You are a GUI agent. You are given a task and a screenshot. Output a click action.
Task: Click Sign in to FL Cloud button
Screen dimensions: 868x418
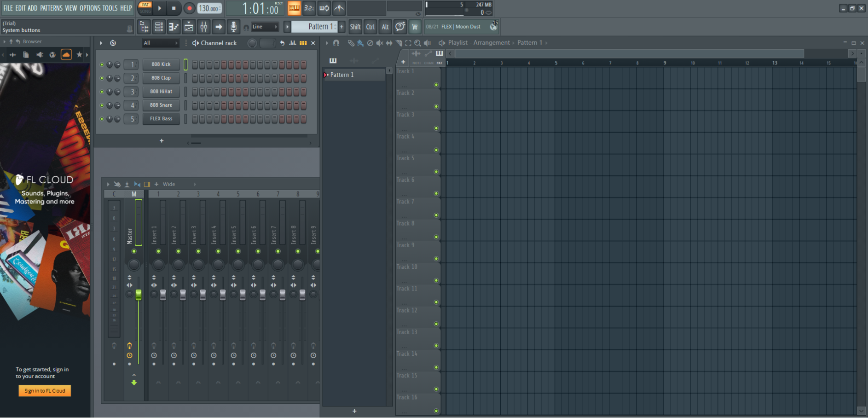pos(45,391)
